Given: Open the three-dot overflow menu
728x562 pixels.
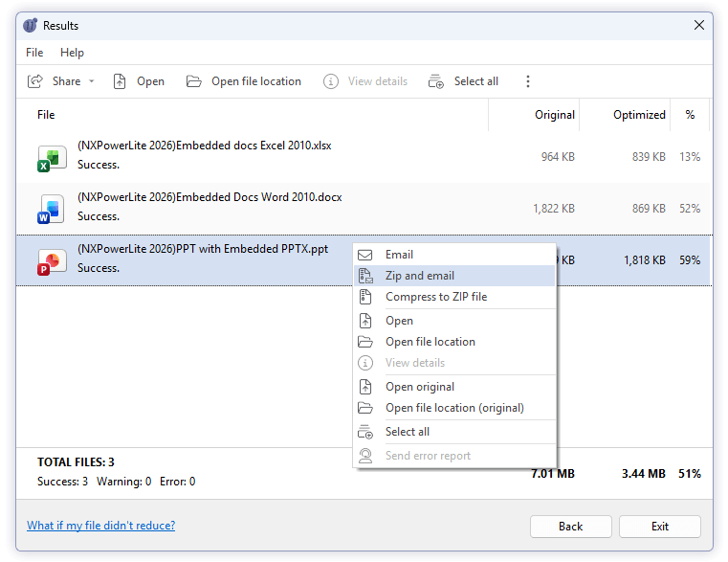Looking at the screenshot, I should click(x=527, y=81).
